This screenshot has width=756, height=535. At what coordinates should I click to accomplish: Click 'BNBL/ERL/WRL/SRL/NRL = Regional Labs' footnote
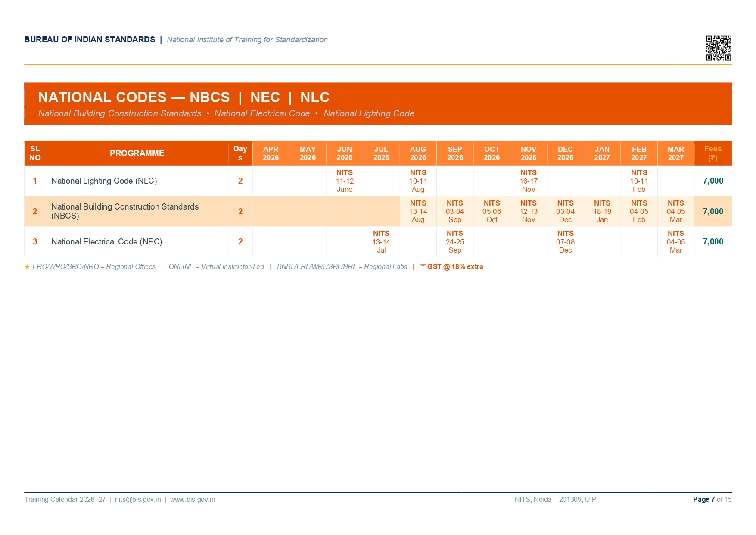coord(342,267)
